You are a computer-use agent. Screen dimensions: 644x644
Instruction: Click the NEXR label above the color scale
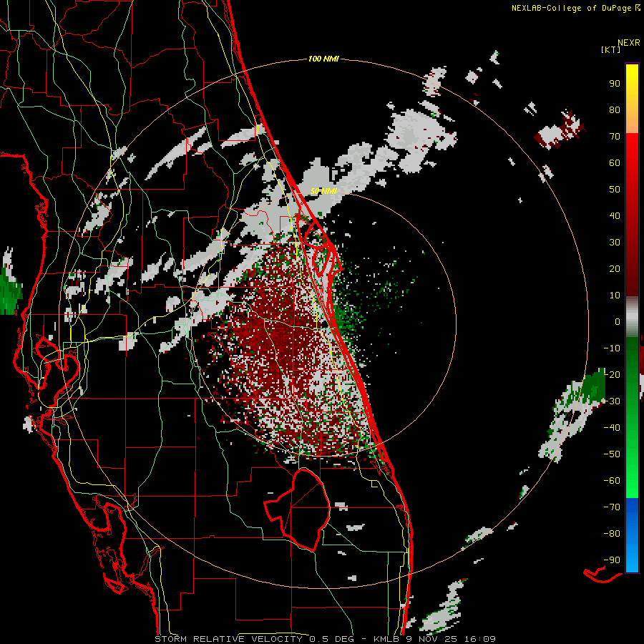[x=629, y=43]
